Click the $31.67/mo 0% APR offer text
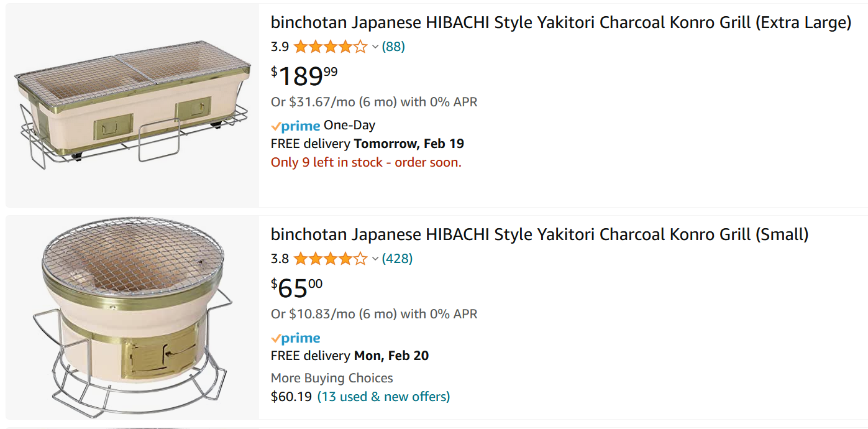Screen dimensions: 868x429 [x=374, y=102]
